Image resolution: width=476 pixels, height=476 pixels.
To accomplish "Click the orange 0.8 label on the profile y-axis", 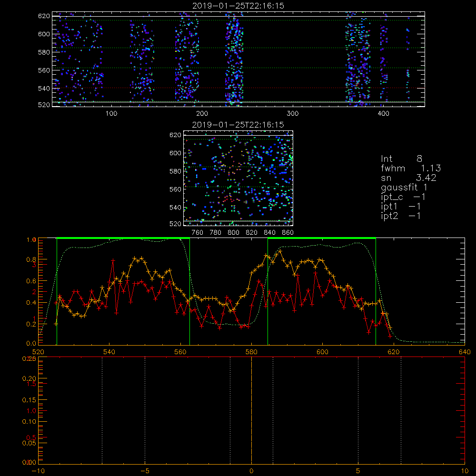I will pyautogui.click(x=31, y=259).
